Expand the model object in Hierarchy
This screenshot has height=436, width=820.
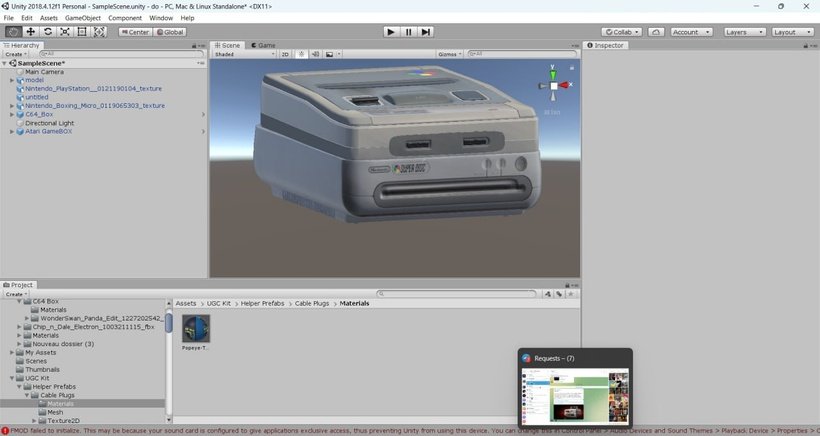click(12, 80)
